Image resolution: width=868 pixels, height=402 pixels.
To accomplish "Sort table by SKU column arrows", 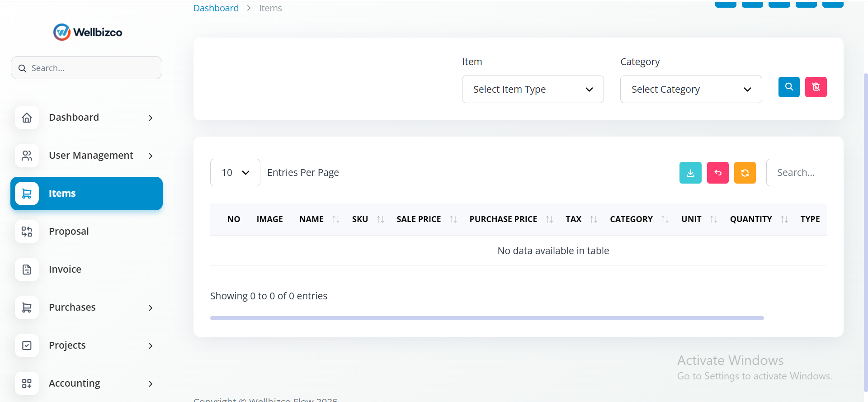I will pyautogui.click(x=381, y=219).
